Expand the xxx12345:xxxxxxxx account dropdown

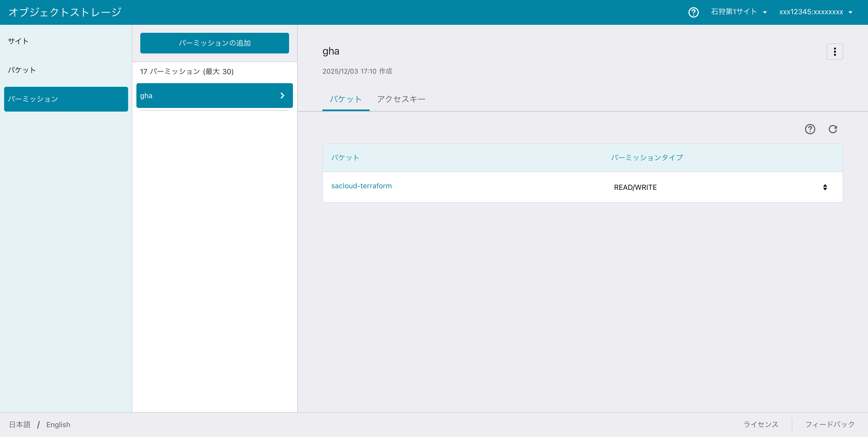pos(816,12)
